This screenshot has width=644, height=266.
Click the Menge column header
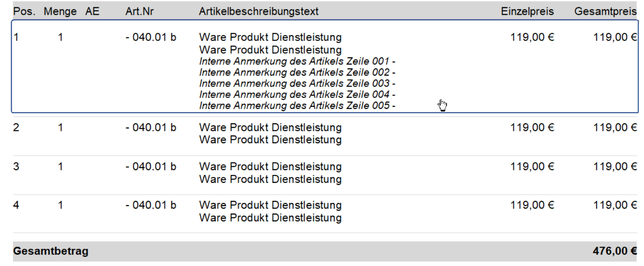(60, 12)
